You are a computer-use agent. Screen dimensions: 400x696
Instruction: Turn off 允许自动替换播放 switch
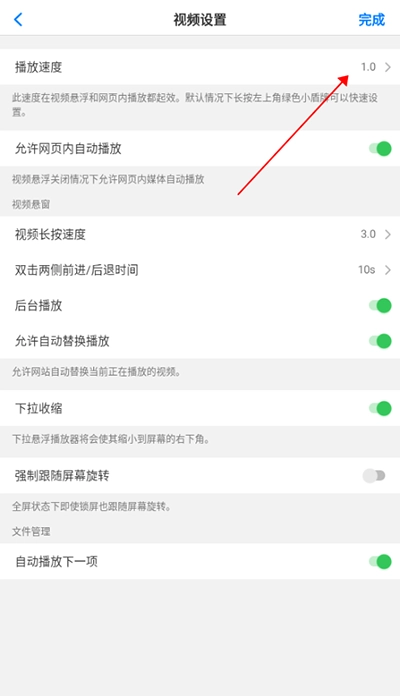tap(380, 341)
